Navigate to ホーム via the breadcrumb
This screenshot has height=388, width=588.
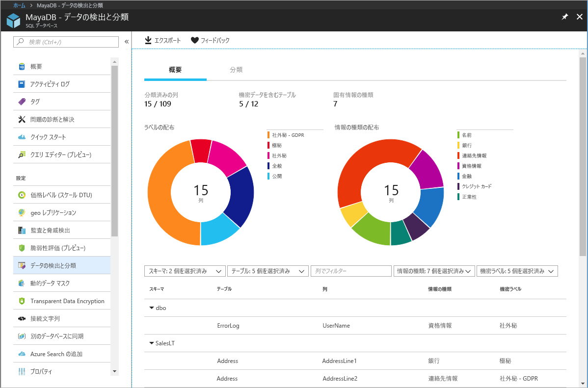point(18,5)
